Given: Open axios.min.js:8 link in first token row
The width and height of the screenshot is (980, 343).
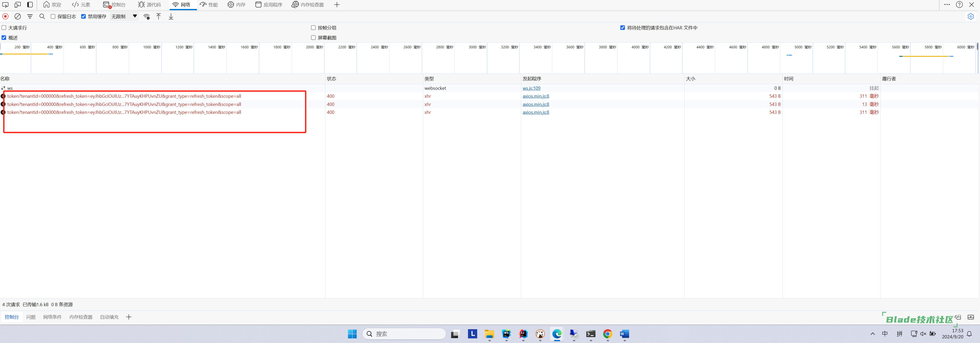Looking at the screenshot, I should (536, 96).
